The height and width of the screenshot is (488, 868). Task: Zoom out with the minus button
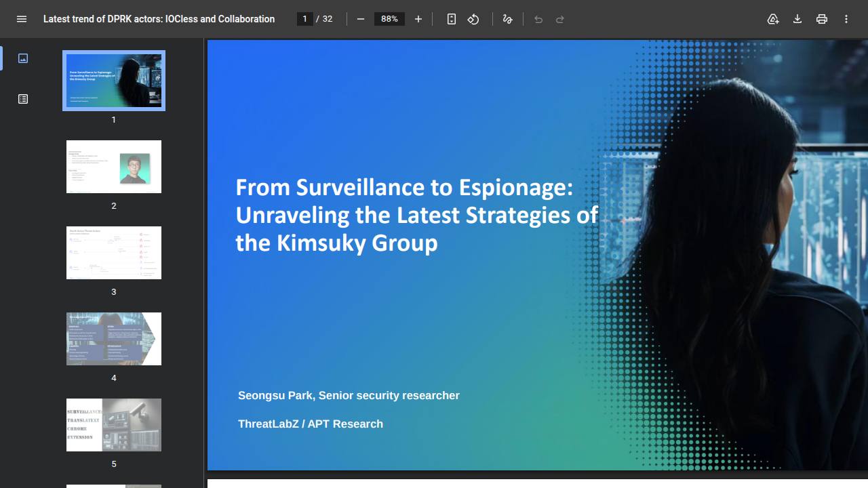(361, 19)
